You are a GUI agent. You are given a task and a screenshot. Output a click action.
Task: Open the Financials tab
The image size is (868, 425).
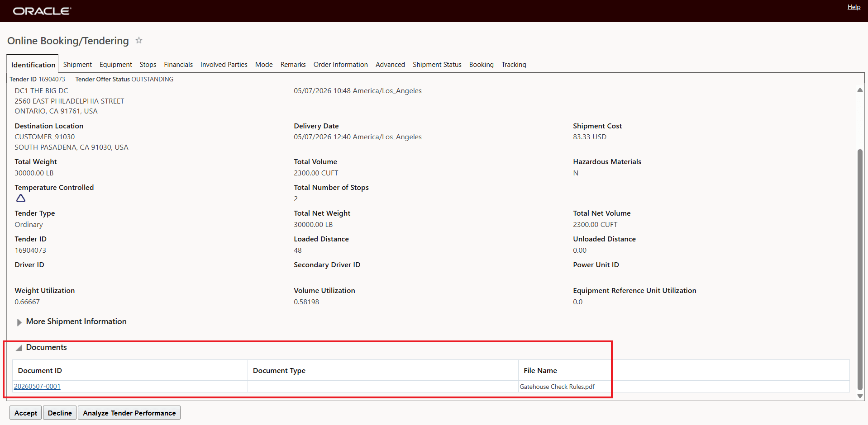pyautogui.click(x=178, y=65)
